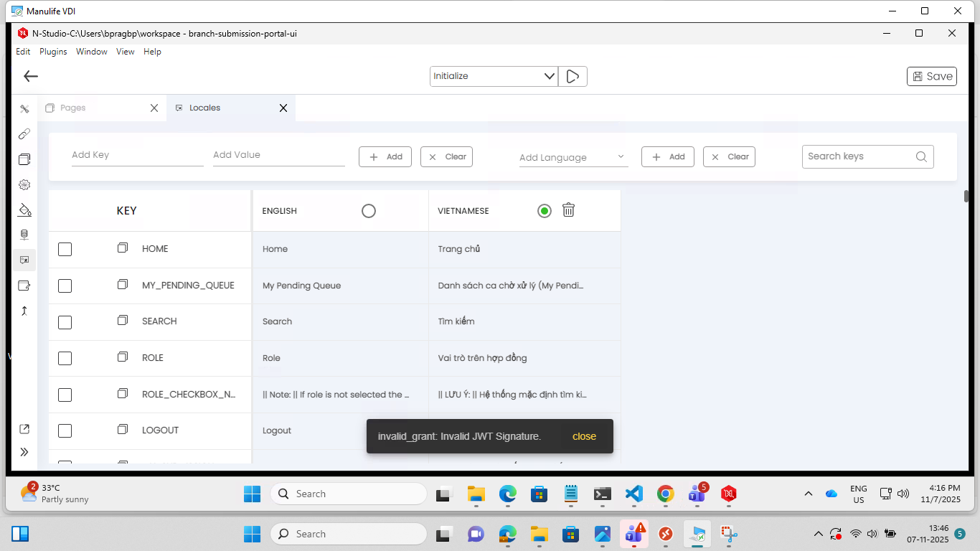The width and height of the screenshot is (980, 551).
Task: Click the Save button
Action: pyautogui.click(x=932, y=76)
